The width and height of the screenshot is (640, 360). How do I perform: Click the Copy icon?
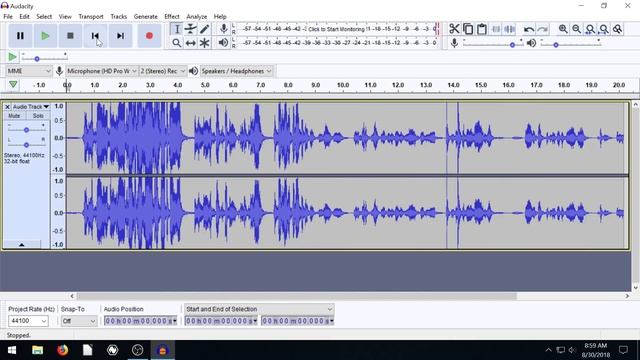[468, 29]
